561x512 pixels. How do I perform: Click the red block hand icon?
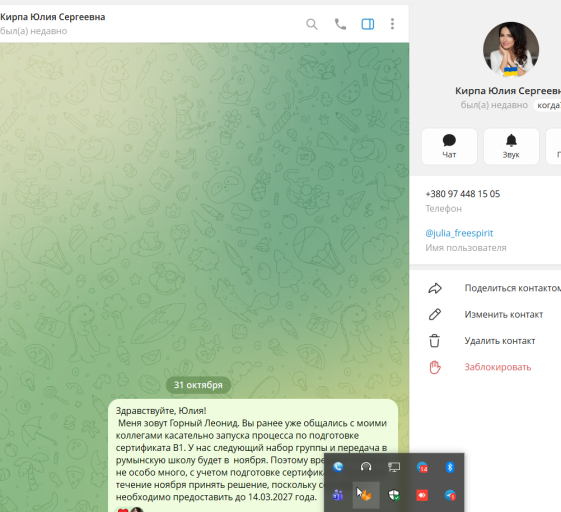(435, 367)
